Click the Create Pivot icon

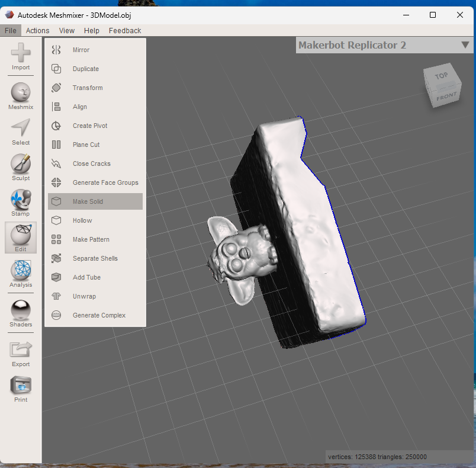click(56, 126)
